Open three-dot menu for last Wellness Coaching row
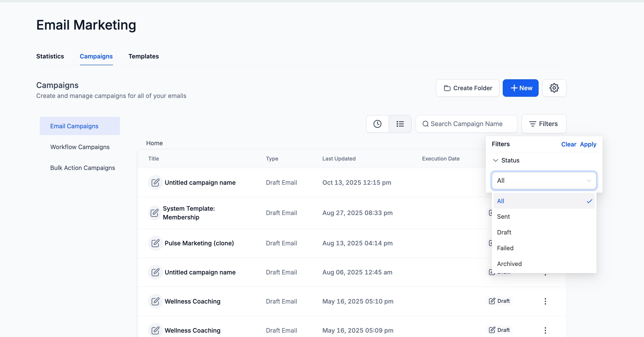The width and height of the screenshot is (644, 337). (545, 330)
